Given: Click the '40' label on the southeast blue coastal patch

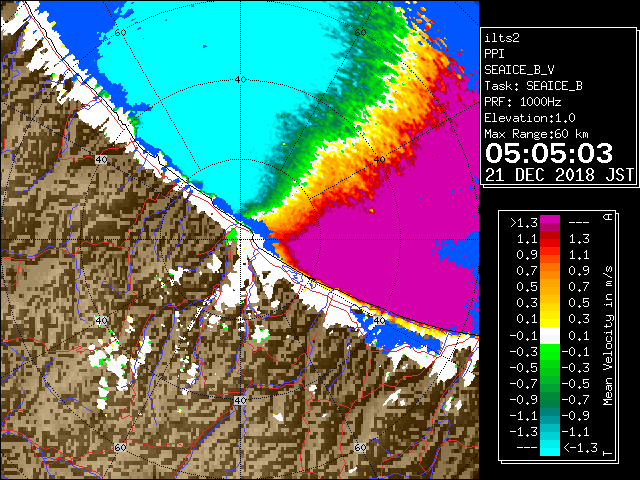Looking at the screenshot, I should tap(379, 320).
